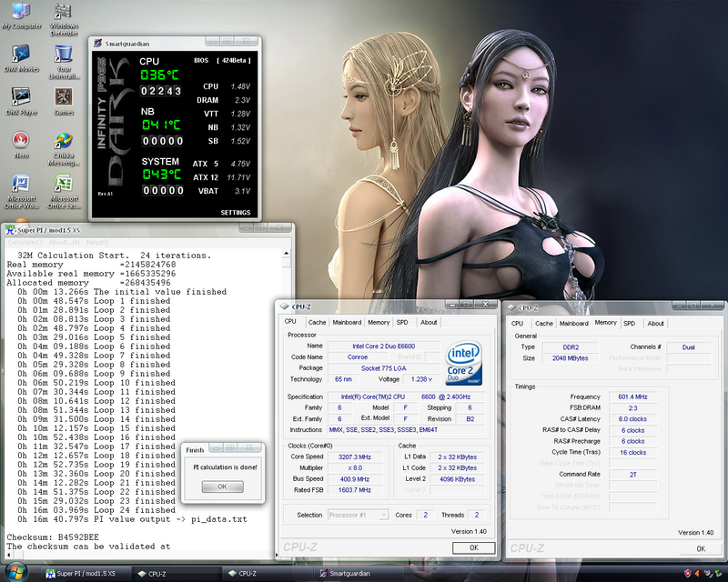This screenshot has height=582, width=728.
Task: Select the Chikka Messenger desktop icon
Action: (x=64, y=149)
